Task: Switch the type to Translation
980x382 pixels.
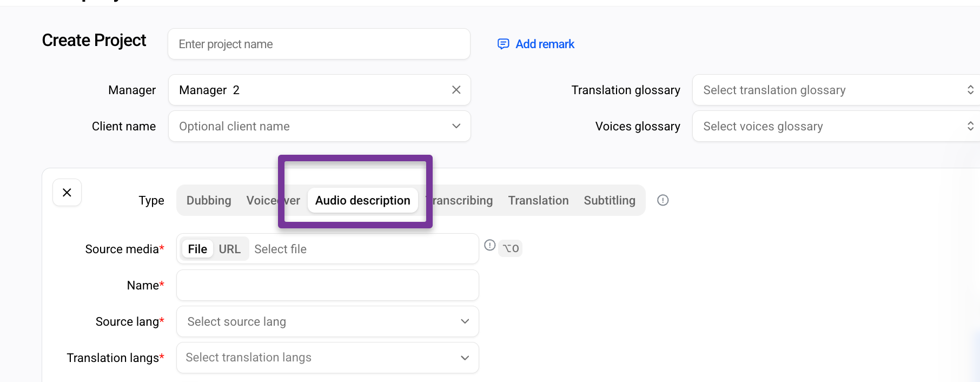Action: [x=538, y=200]
